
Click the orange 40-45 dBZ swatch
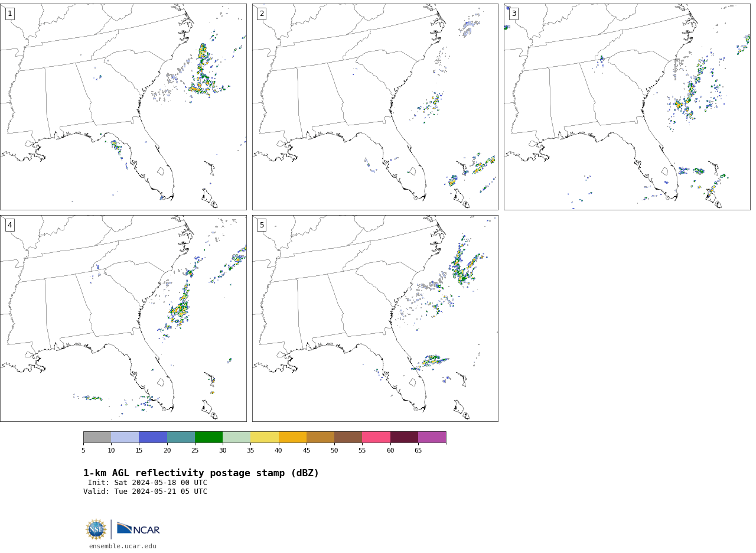292,437
